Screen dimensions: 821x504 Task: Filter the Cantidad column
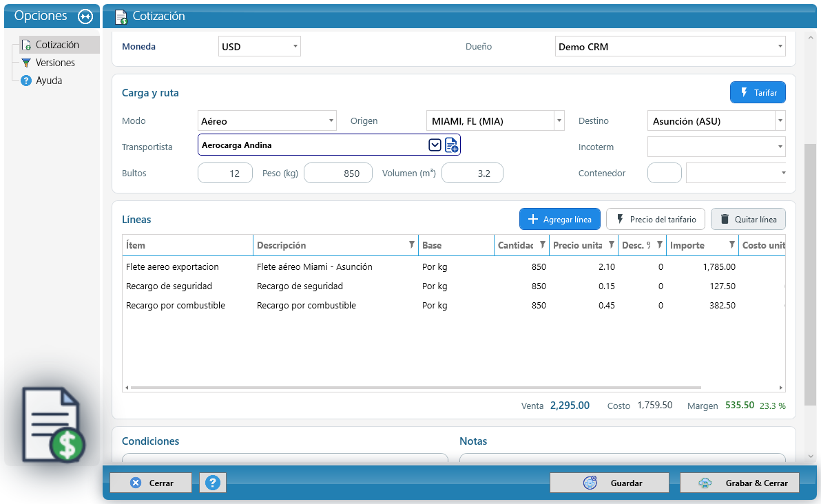543,245
